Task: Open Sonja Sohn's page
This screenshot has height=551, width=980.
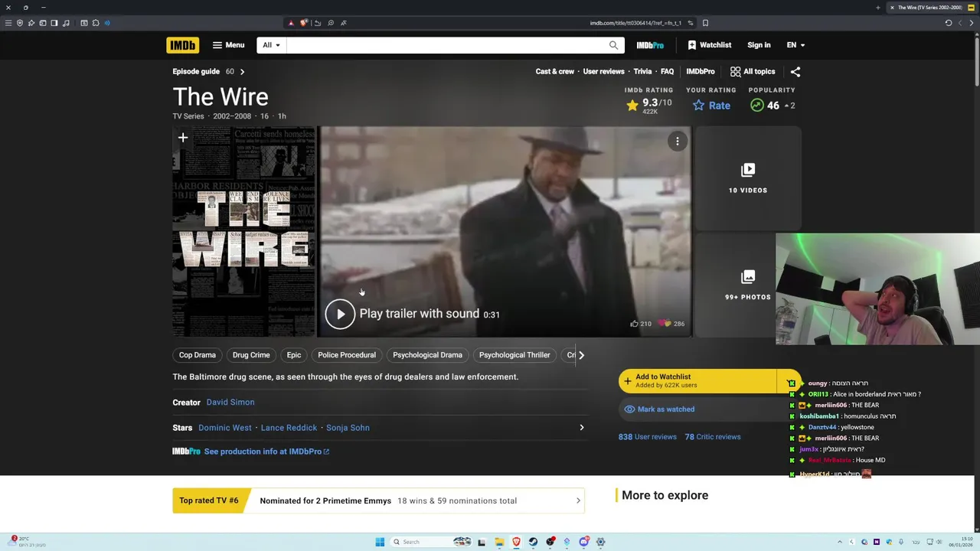Action: [x=348, y=428]
